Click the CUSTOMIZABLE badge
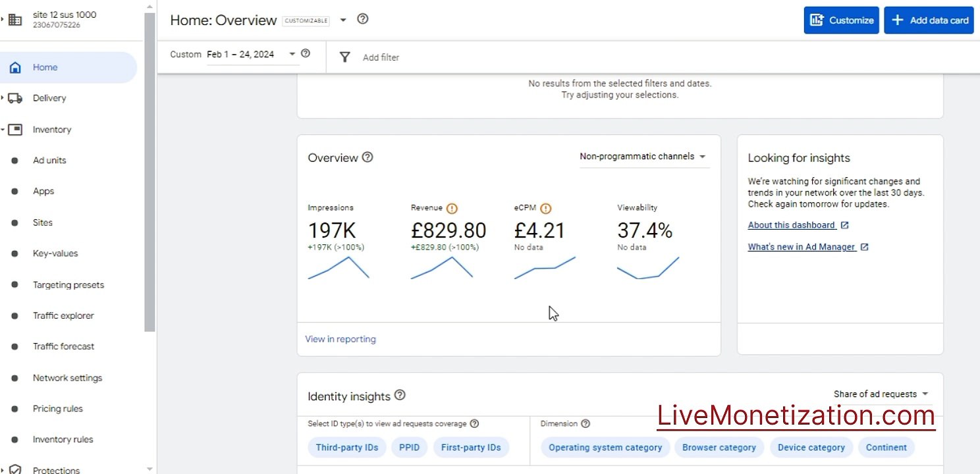The width and height of the screenshot is (980, 474). [x=306, y=21]
